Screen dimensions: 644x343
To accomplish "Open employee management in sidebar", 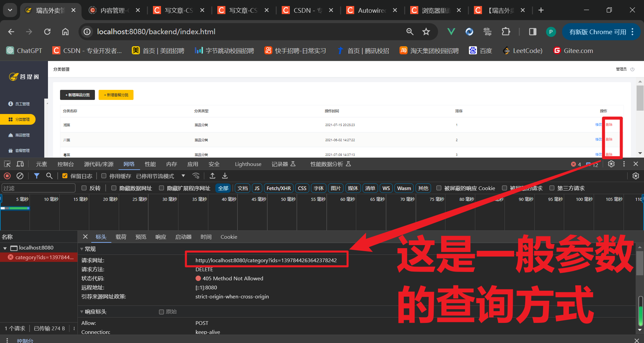I will tap(19, 104).
